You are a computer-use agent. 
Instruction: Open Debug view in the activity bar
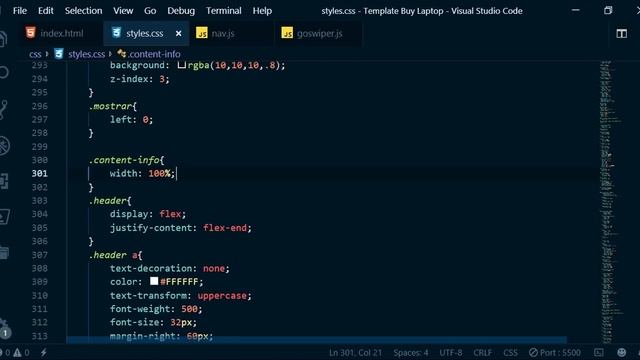pos(4,146)
